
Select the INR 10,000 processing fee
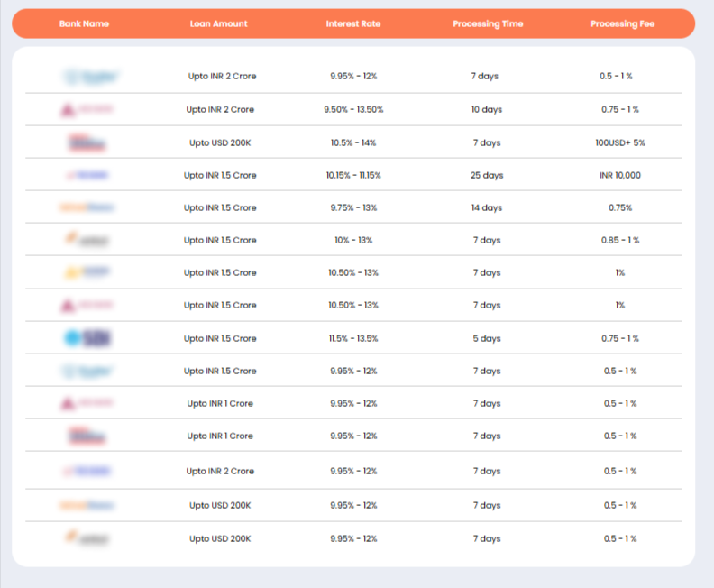pos(619,175)
